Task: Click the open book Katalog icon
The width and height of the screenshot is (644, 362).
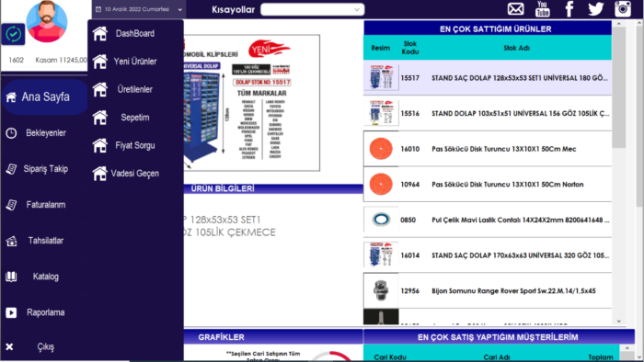Action: [11, 277]
